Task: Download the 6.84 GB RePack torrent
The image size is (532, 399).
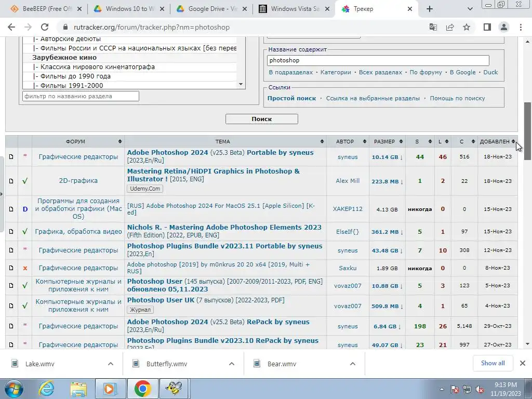Action: pyautogui.click(x=387, y=326)
